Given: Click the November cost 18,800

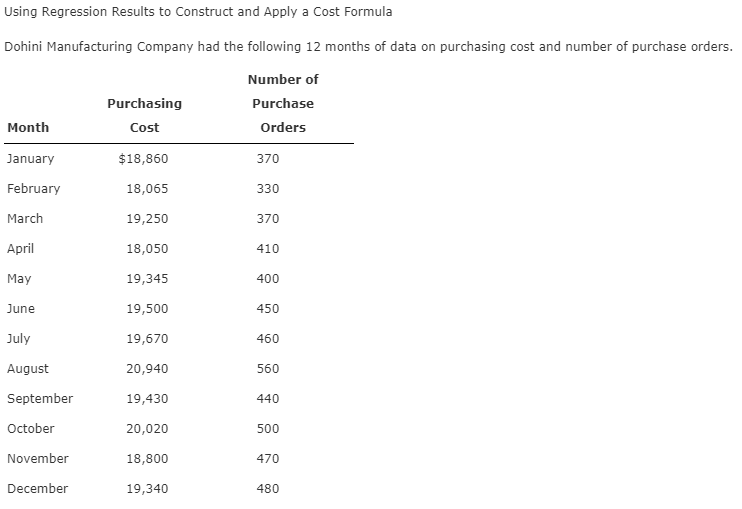Looking at the screenshot, I should 147,459.
